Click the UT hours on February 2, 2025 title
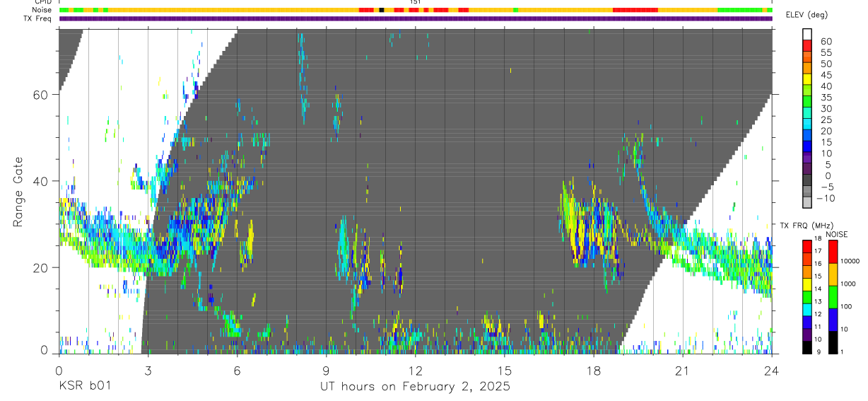 416,387
